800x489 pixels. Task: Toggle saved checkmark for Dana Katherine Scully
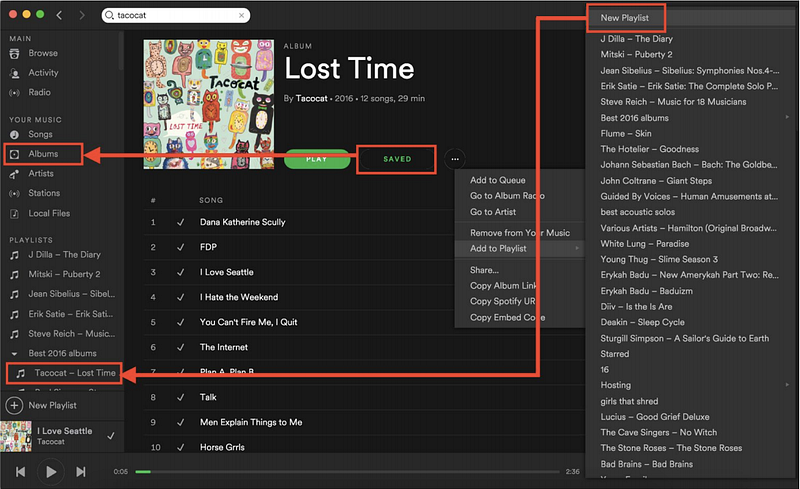[180, 222]
